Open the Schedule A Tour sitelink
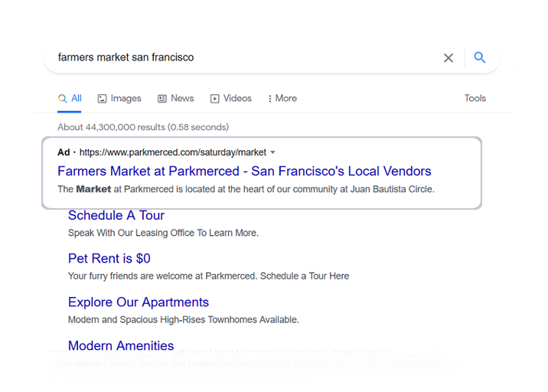Viewport: 548px width, 392px height. pos(116,216)
